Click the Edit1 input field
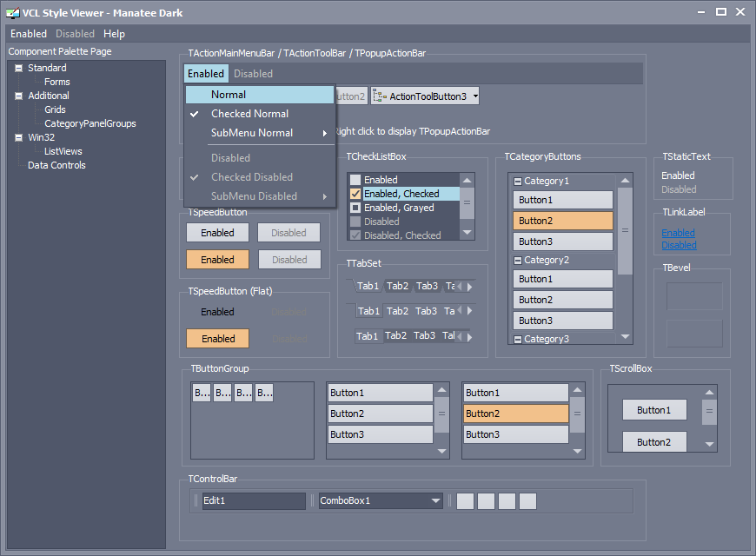The height and width of the screenshot is (556, 756). pyautogui.click(x=254, y=500)
